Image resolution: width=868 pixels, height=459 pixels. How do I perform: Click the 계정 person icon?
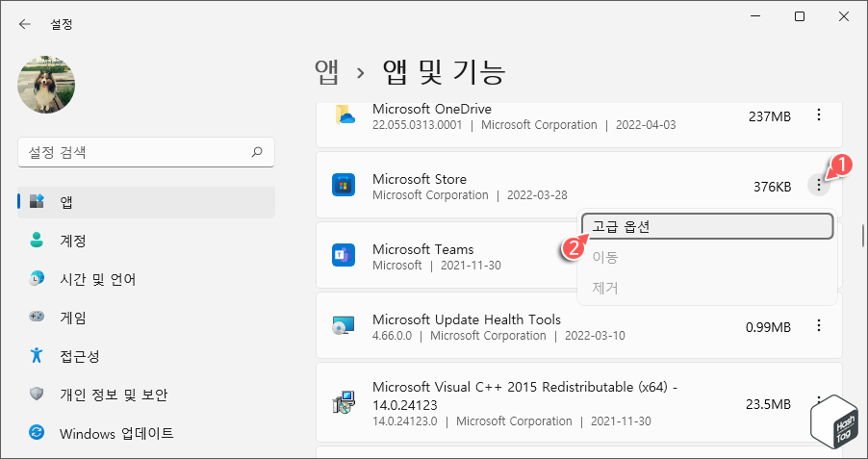[38, 241]
